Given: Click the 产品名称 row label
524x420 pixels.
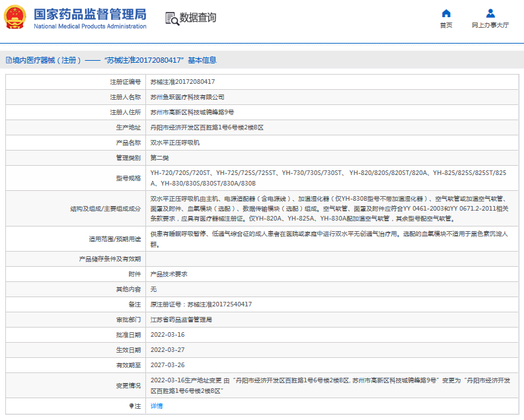Looking at the screenshot, I should coord(128,143).
